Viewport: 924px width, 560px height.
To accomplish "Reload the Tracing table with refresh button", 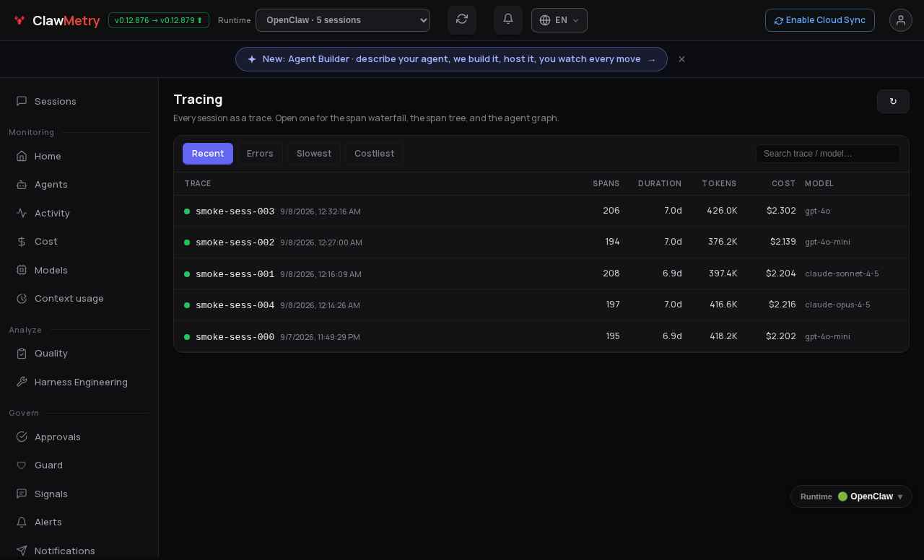I will coord(893,101).
